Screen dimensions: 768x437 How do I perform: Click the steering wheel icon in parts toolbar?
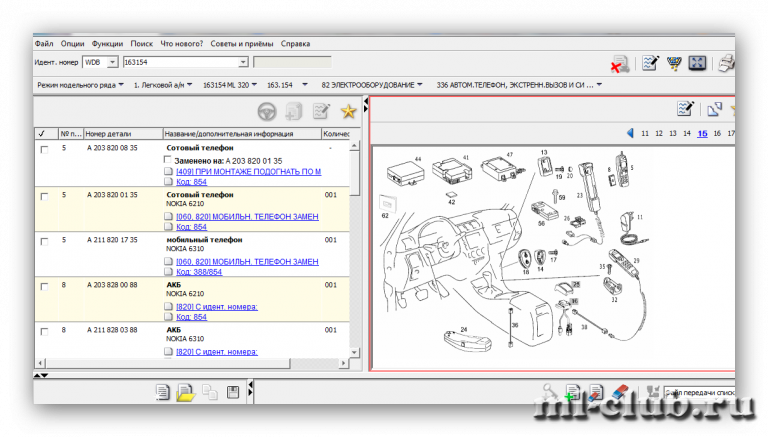click(x=267, y=112)
